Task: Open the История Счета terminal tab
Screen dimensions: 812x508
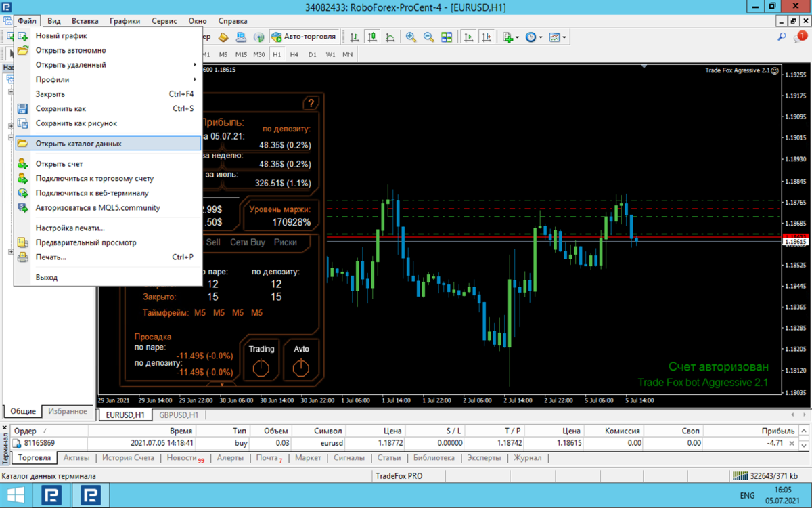Action: 129,458
